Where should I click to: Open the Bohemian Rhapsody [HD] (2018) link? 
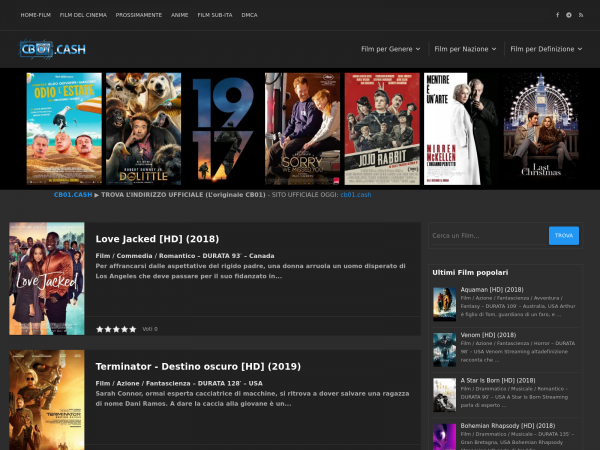click(507, 426)
